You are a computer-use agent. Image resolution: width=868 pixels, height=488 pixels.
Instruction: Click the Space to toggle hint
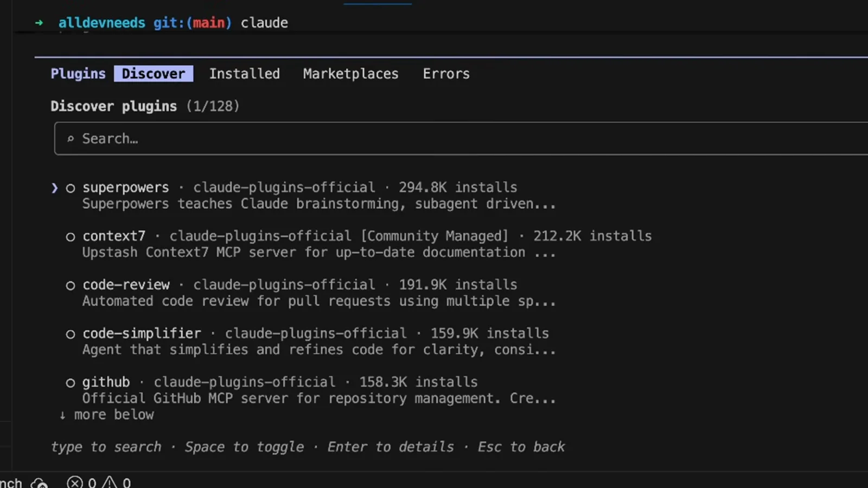[244, 447]
